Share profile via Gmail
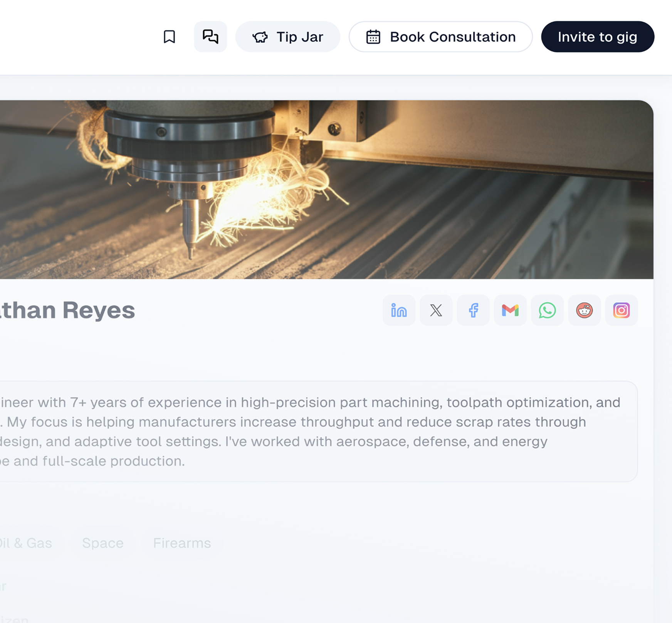 coord(510,310)
